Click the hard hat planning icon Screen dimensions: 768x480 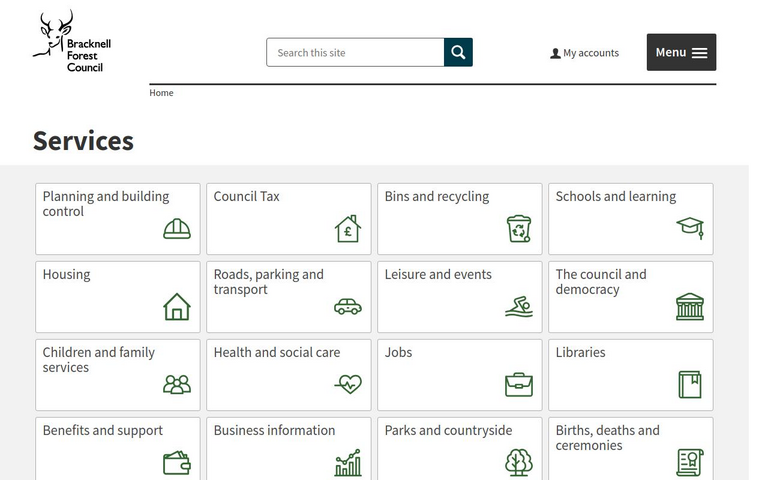(x=177, y=229)
